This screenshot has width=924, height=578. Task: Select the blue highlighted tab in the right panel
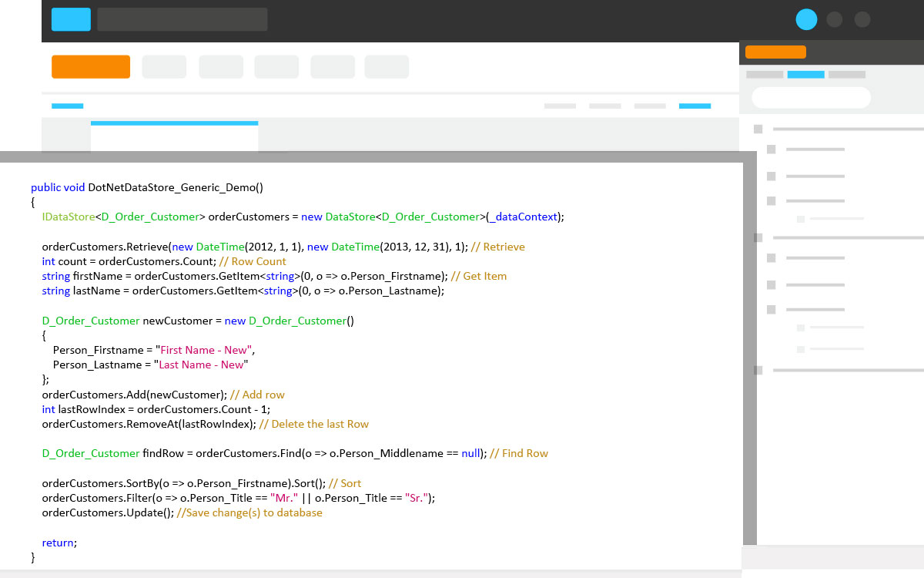[805, 75]
